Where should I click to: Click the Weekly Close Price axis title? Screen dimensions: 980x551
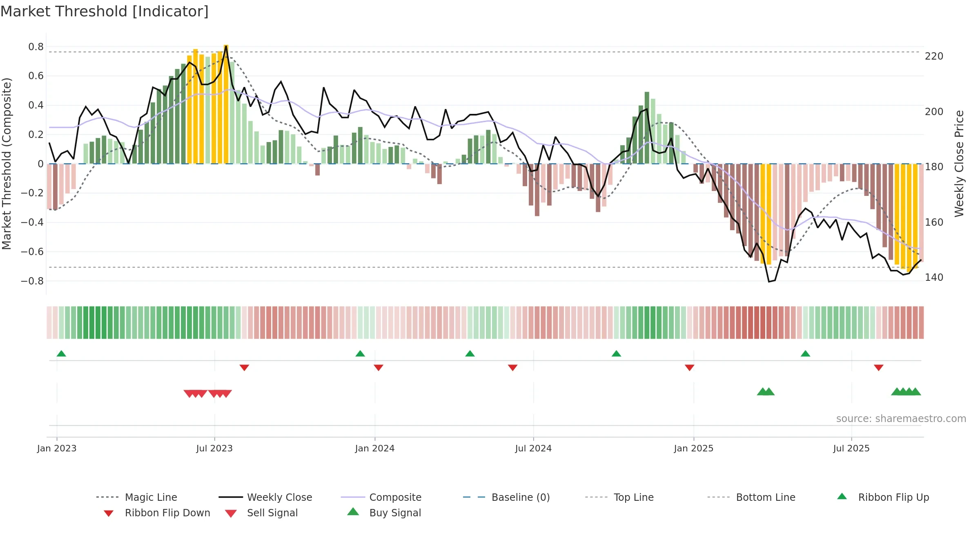[959, 164]
